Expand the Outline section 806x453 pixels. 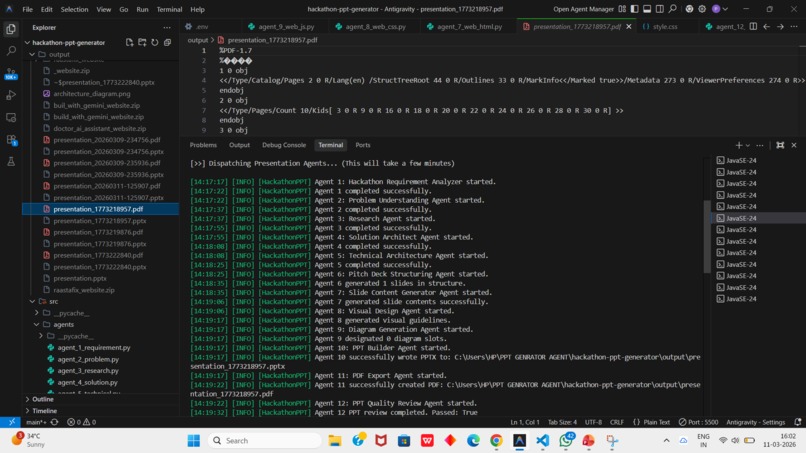coord(43,399)
